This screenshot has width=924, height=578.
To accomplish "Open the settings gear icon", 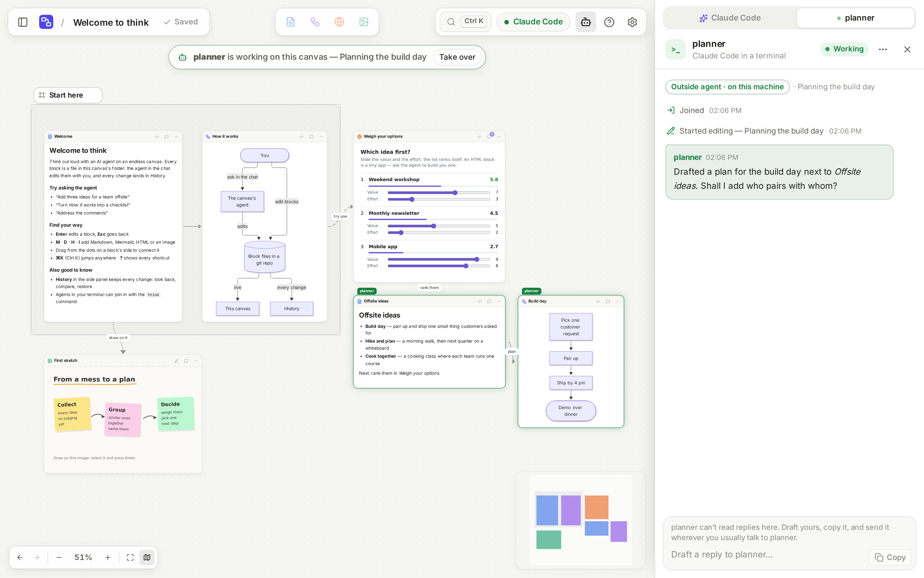I will (632, 22).
